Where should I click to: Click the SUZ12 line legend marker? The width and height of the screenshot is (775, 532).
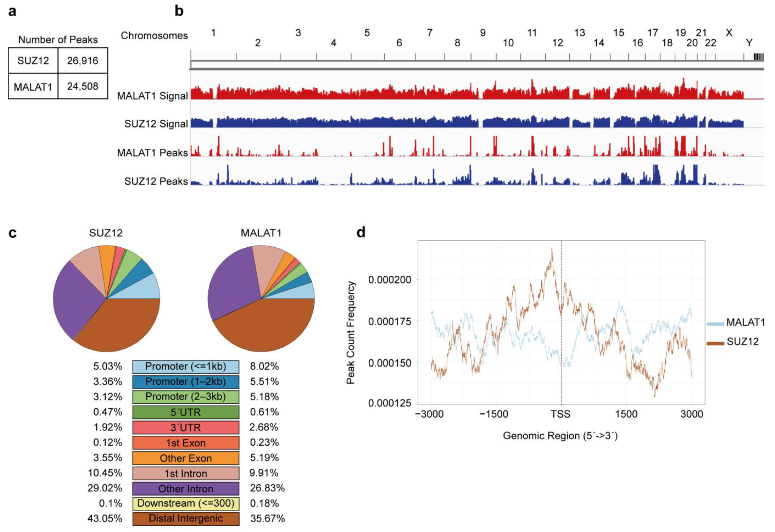pyautogui.click(x=716, y=343)
